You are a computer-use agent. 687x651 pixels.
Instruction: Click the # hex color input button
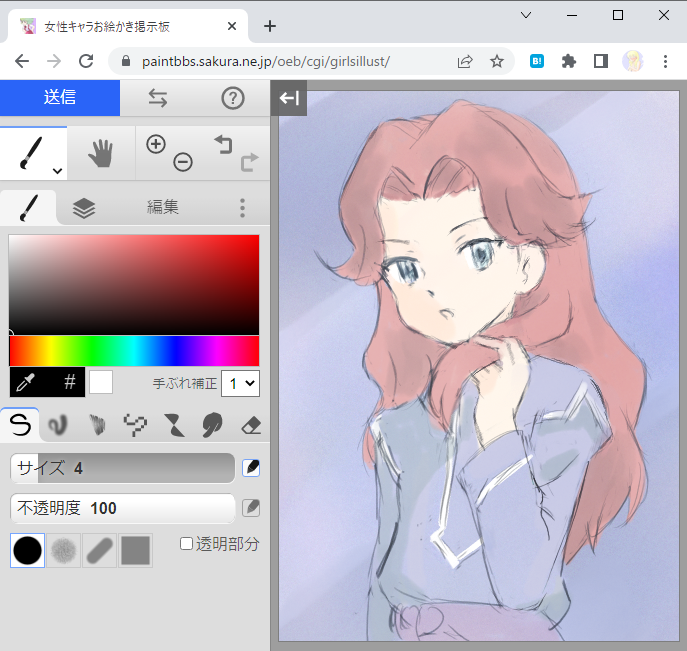(x=70, y=382)
